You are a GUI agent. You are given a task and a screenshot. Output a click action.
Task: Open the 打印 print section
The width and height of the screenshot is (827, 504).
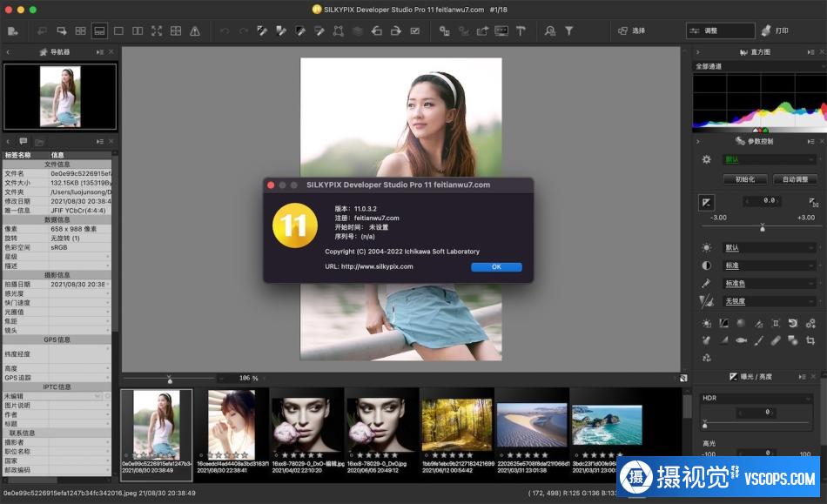776,31
